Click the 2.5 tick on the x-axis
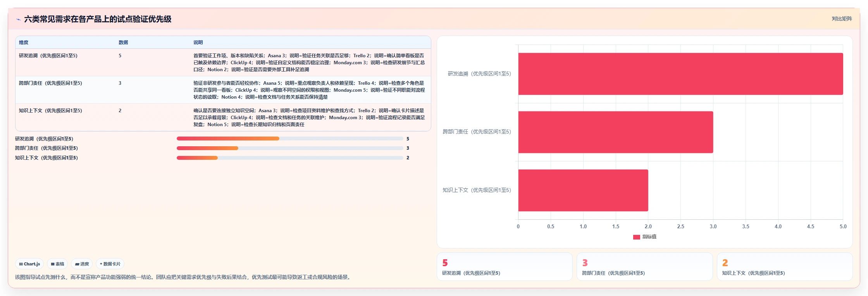Image resolution: width=868 pixels, height=296 pixels. pyautogui.click(x=680, y=227)
